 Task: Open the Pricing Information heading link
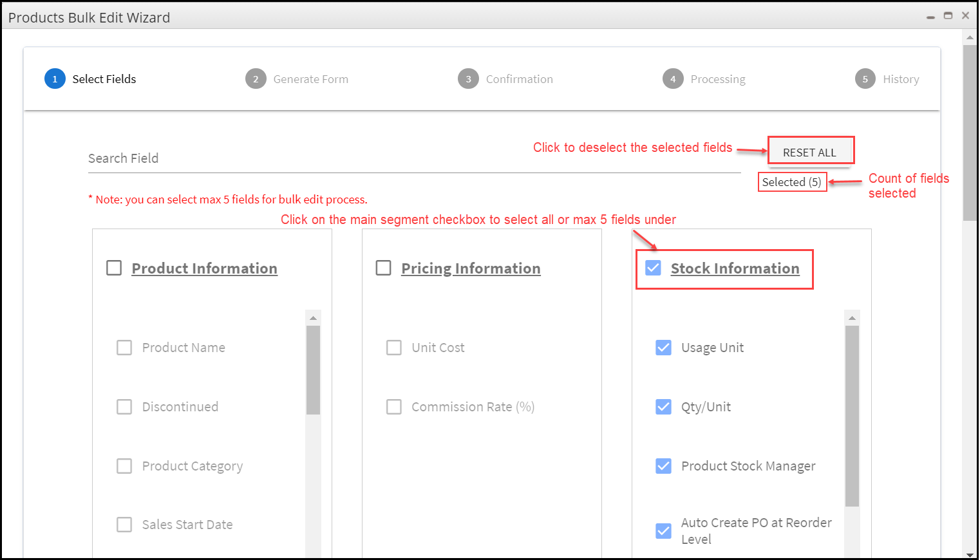pyautogui.click(x=471, y=268)
